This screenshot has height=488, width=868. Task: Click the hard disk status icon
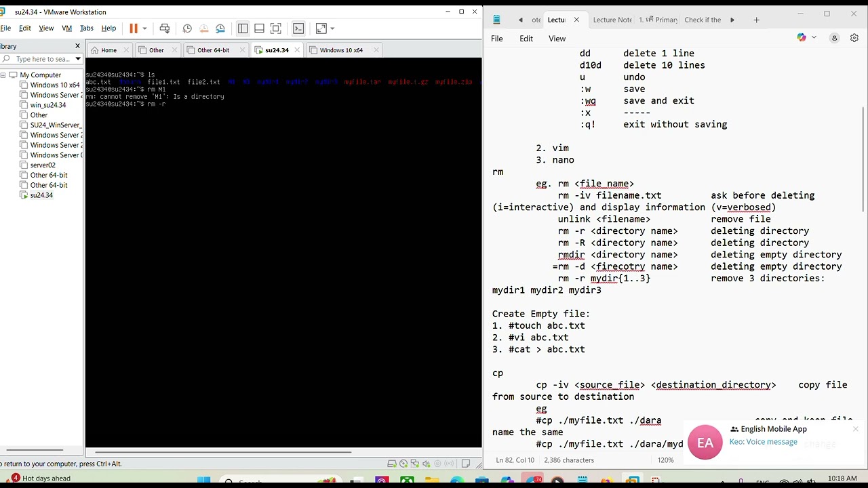tap(392, 464)
